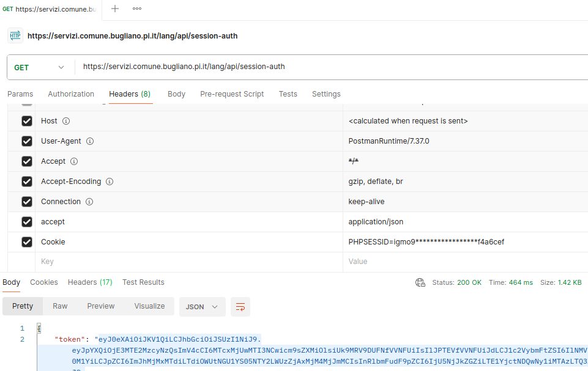The width and height of the screenshot is (588, 371).
Task: Collapse the JSON object on line 1
Action: point(39,328)
